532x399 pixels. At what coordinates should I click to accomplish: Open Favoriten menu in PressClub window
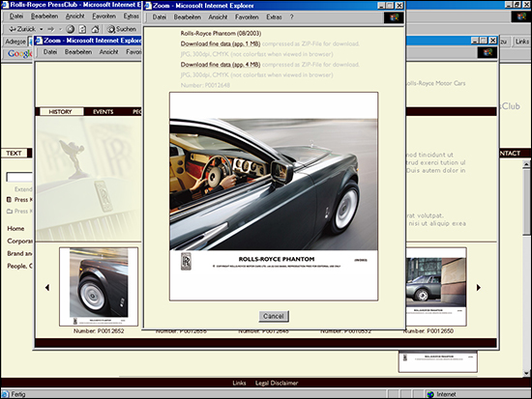(103, 16)
